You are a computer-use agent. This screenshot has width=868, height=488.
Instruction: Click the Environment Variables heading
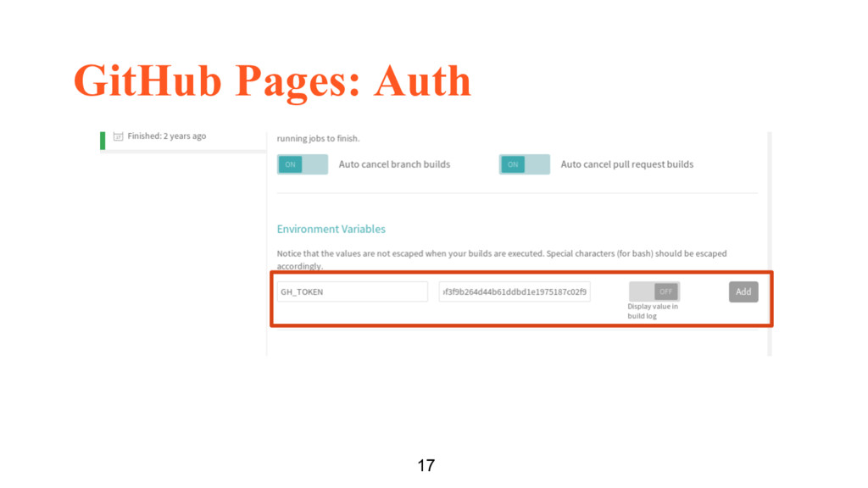tap(331, 229)
